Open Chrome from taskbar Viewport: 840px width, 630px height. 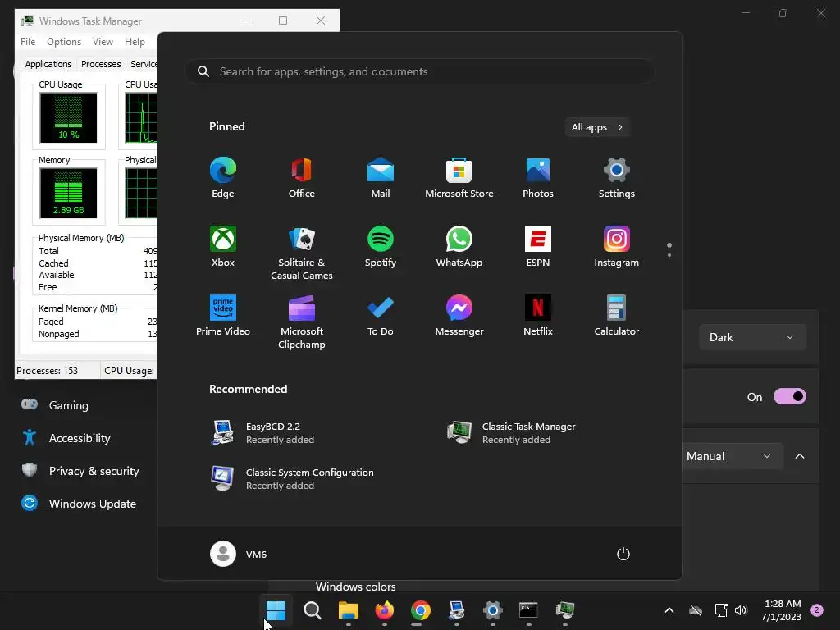pyautogui.click(x=421, y=610)
